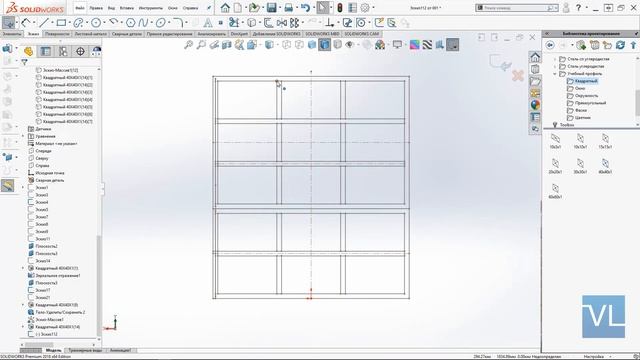Viewport: 640px width, 360px height.
Task: Switch to the Поверхности ribbon tab
Action: pos(57,34)
